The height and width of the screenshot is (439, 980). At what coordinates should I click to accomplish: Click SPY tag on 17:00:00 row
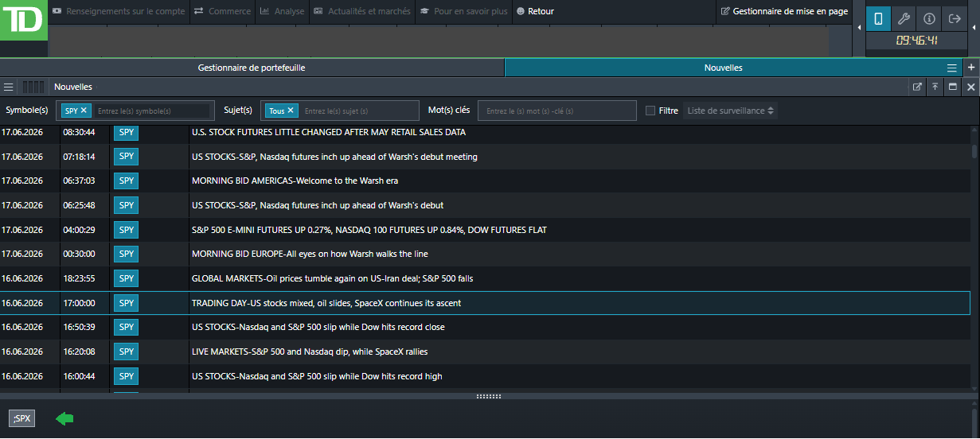(x=126, y=303)
